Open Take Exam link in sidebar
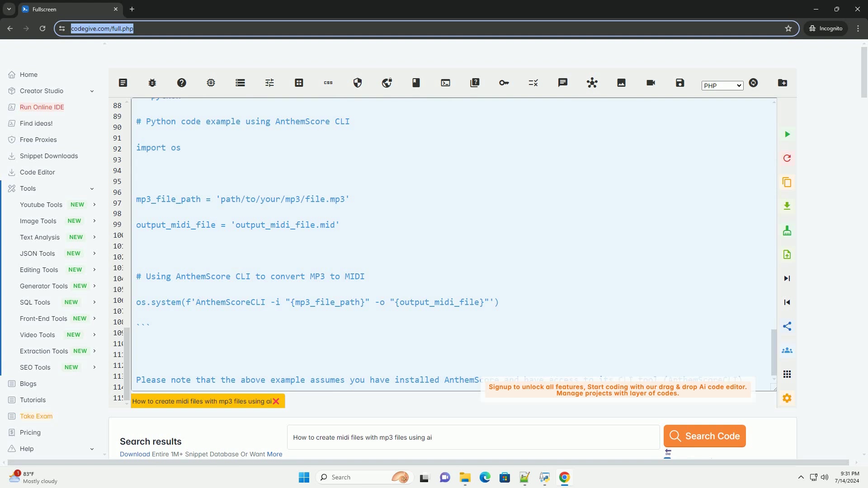The width and height of the screenshot is (868, 488). pyautogui.click(x=36, y=416)
